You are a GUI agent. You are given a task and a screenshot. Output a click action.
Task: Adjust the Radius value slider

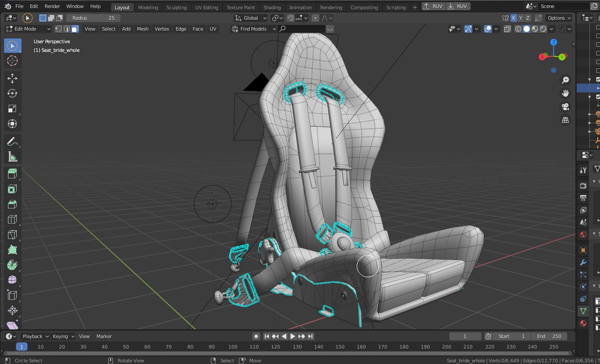(x=93, y=18)
